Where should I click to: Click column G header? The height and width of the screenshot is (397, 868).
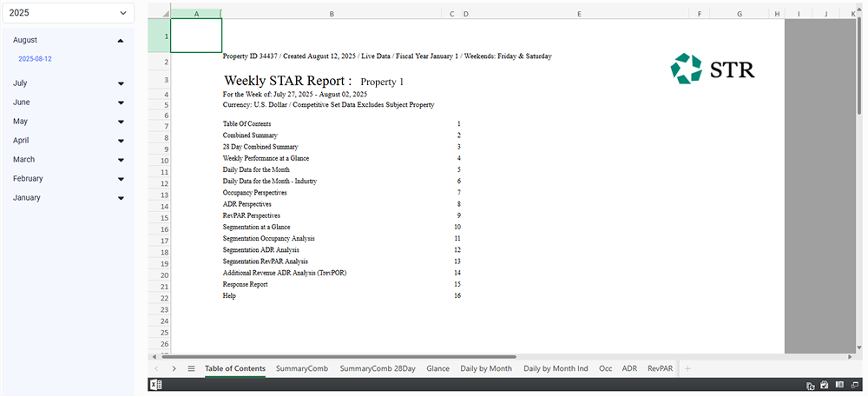pos(740,14)
